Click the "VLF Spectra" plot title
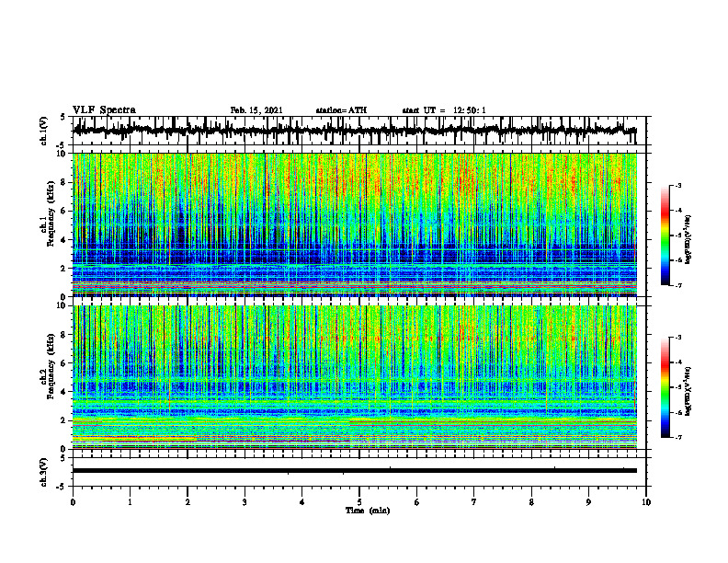The image size is (728, 563). tap(104, 110)
